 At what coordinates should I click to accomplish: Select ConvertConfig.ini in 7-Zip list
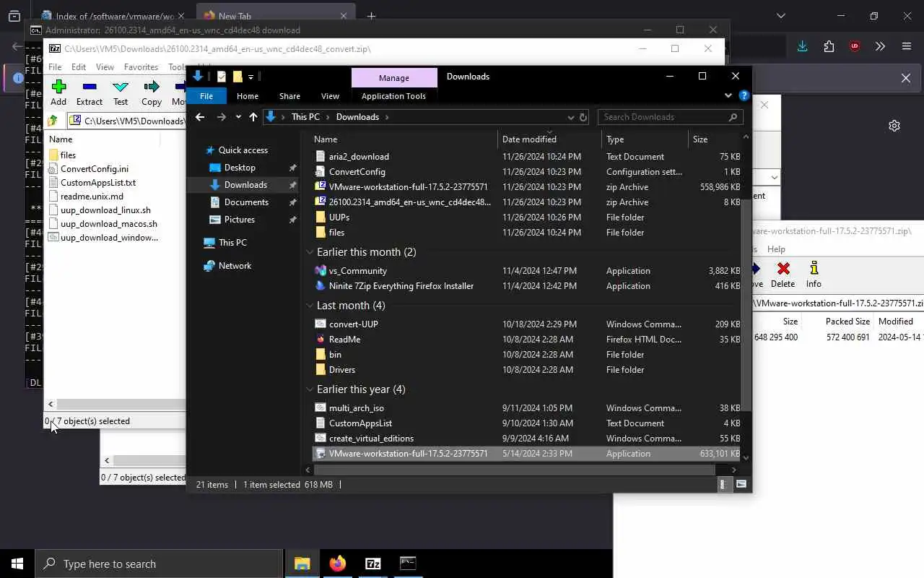[x=95, y=169]
